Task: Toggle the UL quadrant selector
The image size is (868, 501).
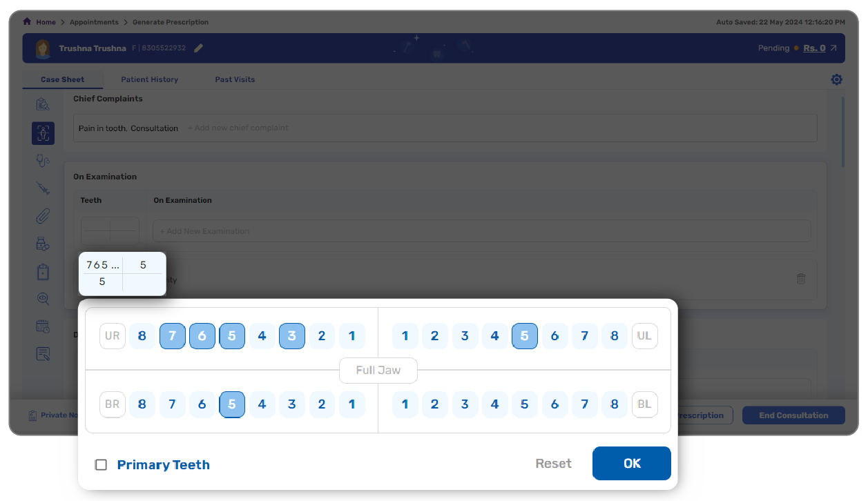Action: pyautogui.click(x=644, y=337)
